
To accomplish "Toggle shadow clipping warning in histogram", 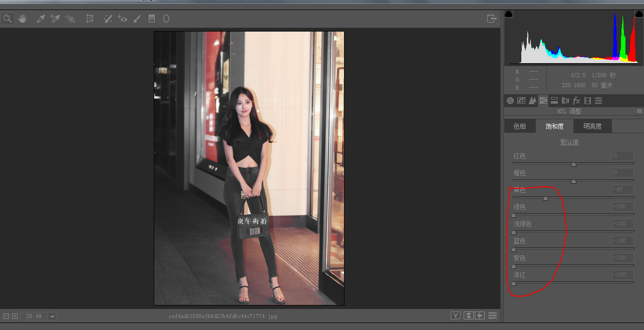I will pos(509,14).
